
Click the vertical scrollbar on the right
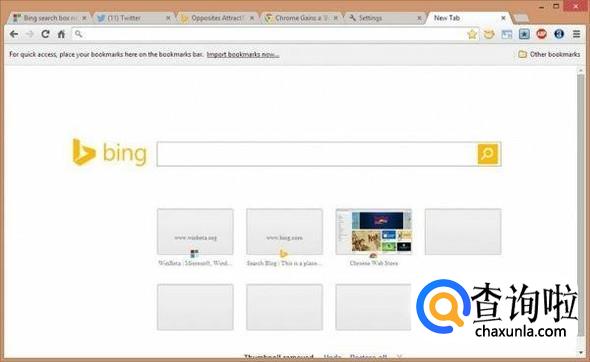tap(581, 211)
